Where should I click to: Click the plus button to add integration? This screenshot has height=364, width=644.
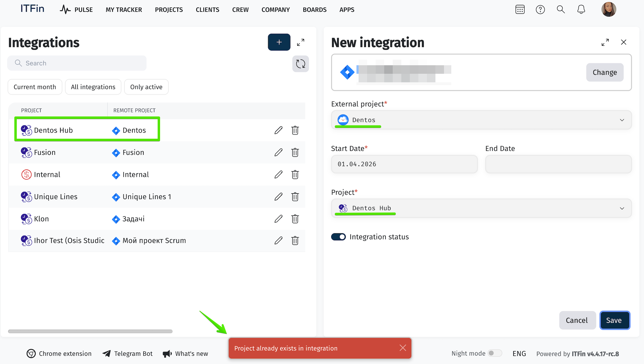[x=279, y=42]
